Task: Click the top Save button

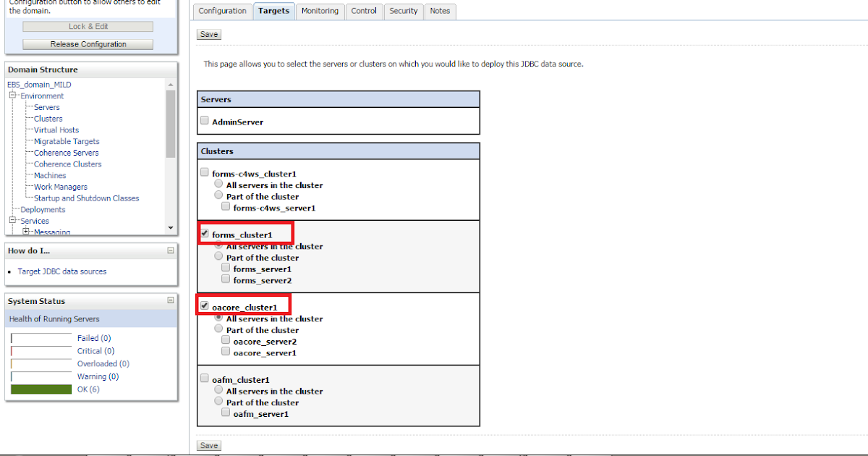Action: (208, 33)
